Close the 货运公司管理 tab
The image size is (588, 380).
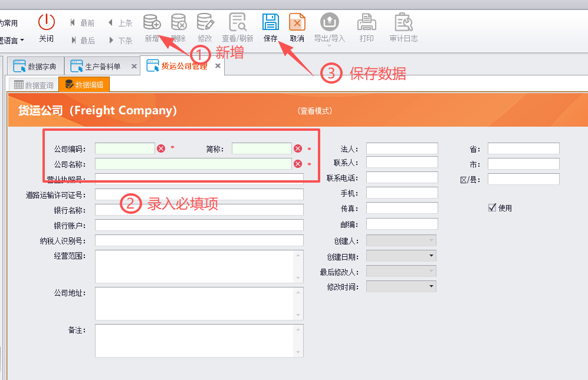coord(218,65)
